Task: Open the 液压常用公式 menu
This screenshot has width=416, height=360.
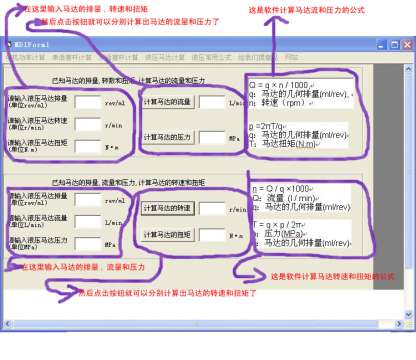Action: pos(211,57)
